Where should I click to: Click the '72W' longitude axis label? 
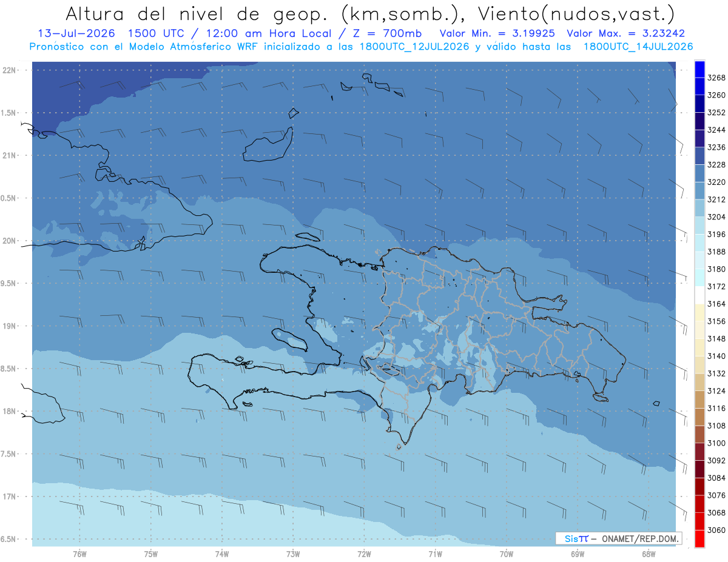coord(364,554)
